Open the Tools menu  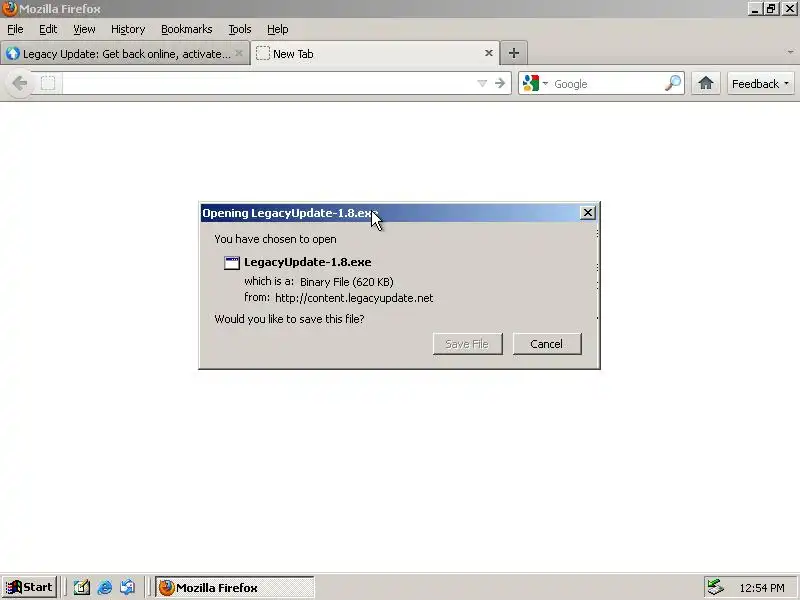(x=240, y=29)
